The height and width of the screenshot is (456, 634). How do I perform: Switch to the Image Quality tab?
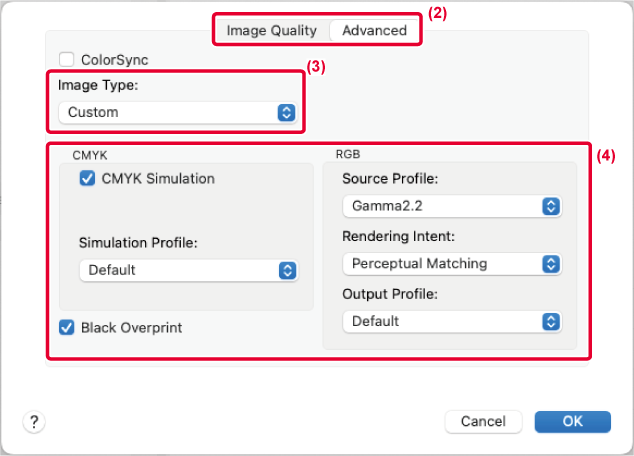pos(271,30)
